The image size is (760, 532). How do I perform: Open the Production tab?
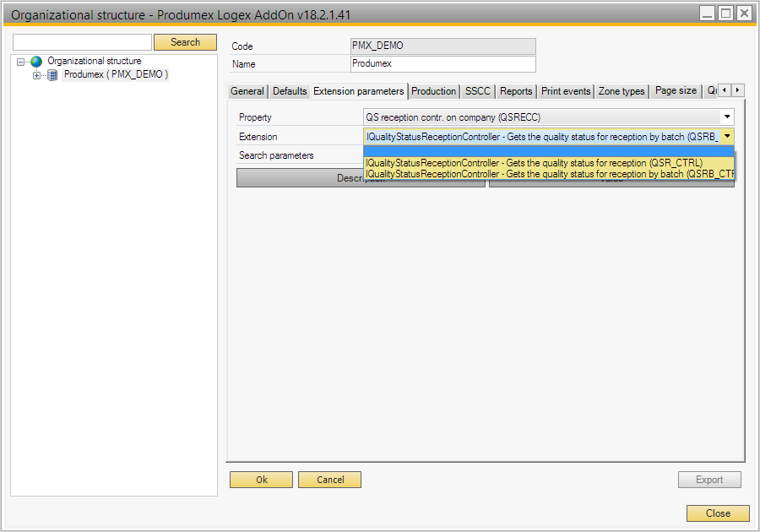tap(433, 91)
